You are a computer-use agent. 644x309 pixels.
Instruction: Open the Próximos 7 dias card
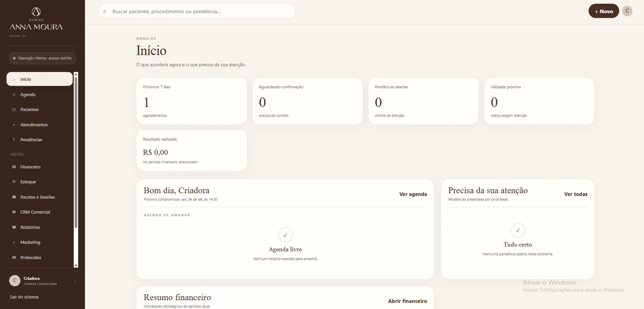pyautogui.click(x=192, y=101)
